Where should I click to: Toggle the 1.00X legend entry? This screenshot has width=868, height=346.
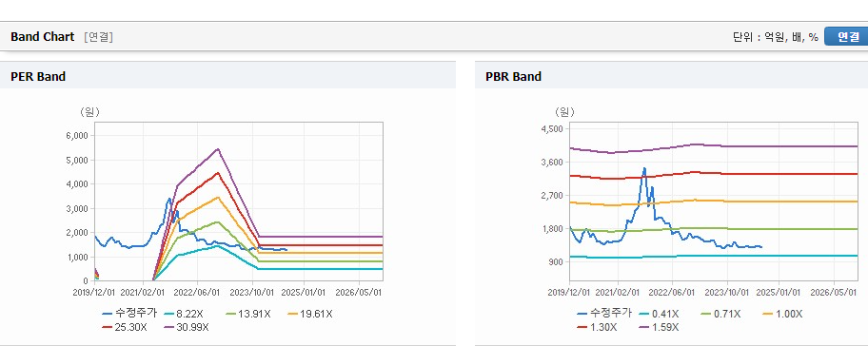(x=782, y=314)
